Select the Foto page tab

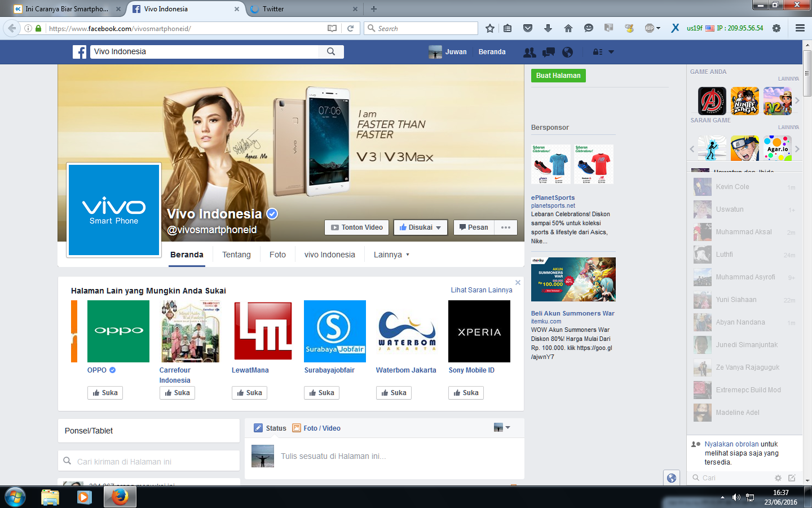click(277, 255)
